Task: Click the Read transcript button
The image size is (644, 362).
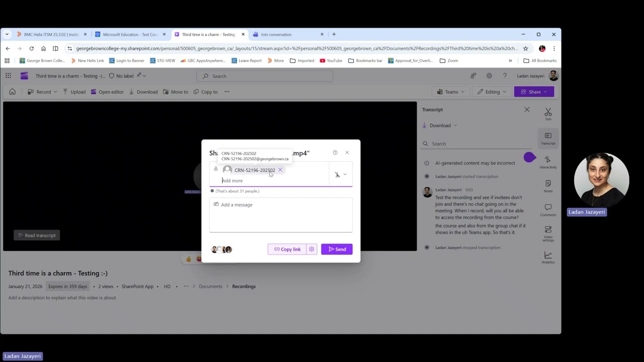Action: [x=36, y=235]
